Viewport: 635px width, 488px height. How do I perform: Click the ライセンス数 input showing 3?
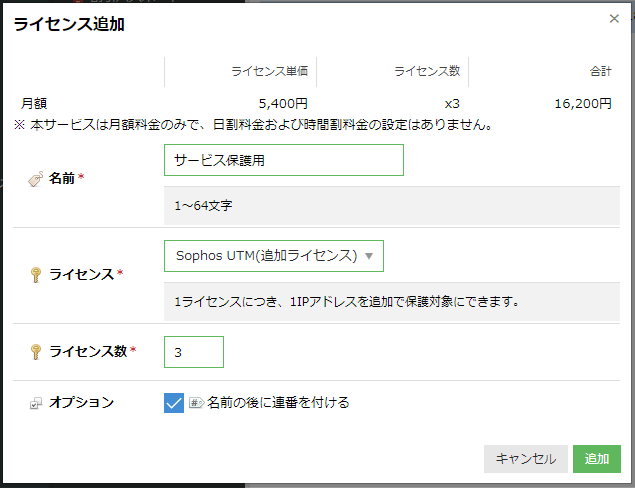pos(194,352)
